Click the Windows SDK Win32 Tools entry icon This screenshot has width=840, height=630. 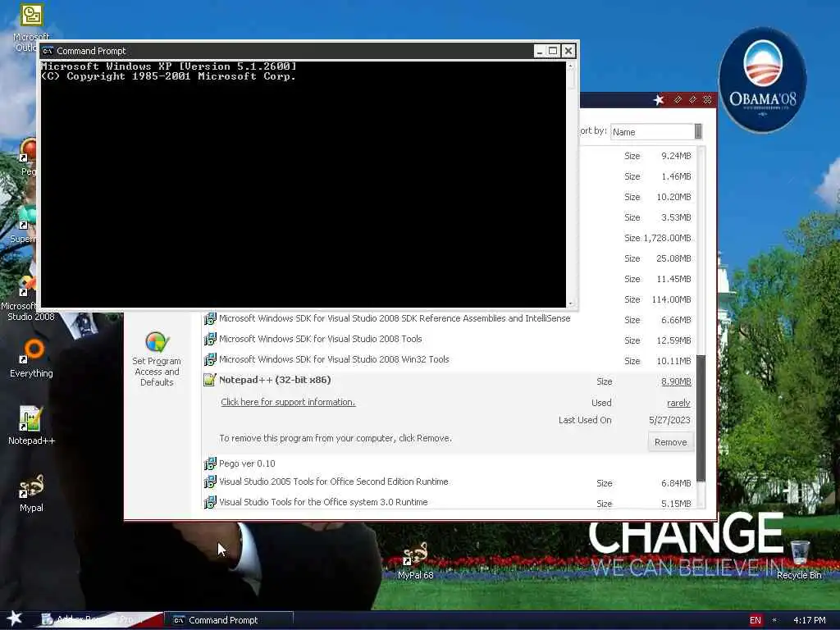pos(210,360)
